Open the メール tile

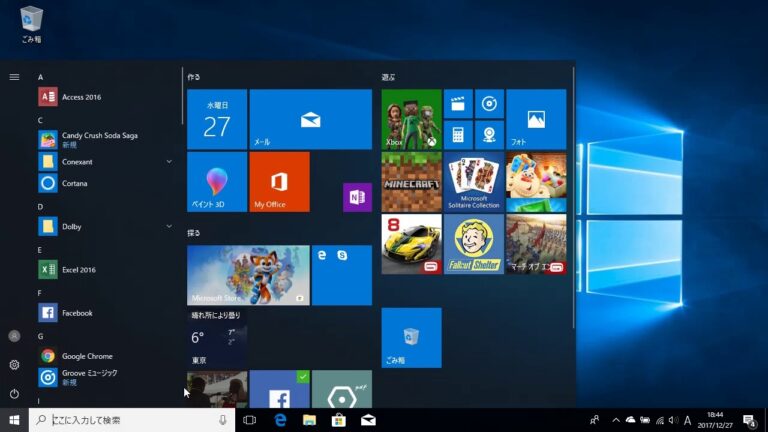(x=311, y=120)
